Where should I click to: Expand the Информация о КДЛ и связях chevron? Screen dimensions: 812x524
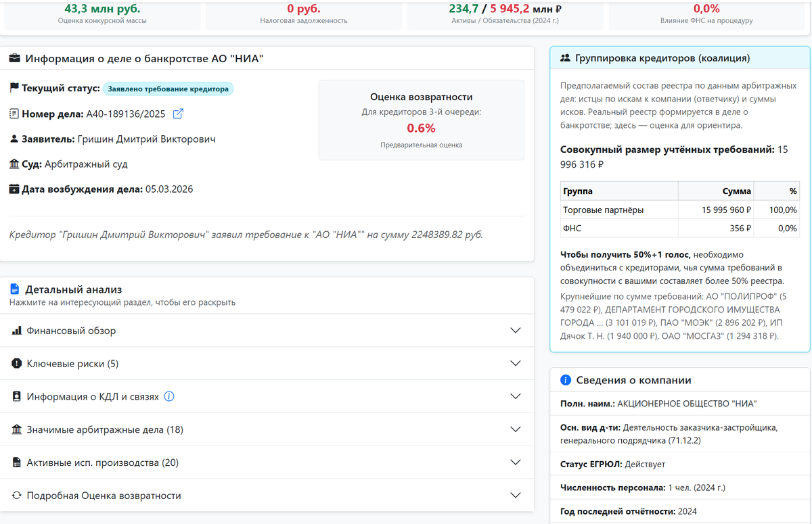click(516, 397)
